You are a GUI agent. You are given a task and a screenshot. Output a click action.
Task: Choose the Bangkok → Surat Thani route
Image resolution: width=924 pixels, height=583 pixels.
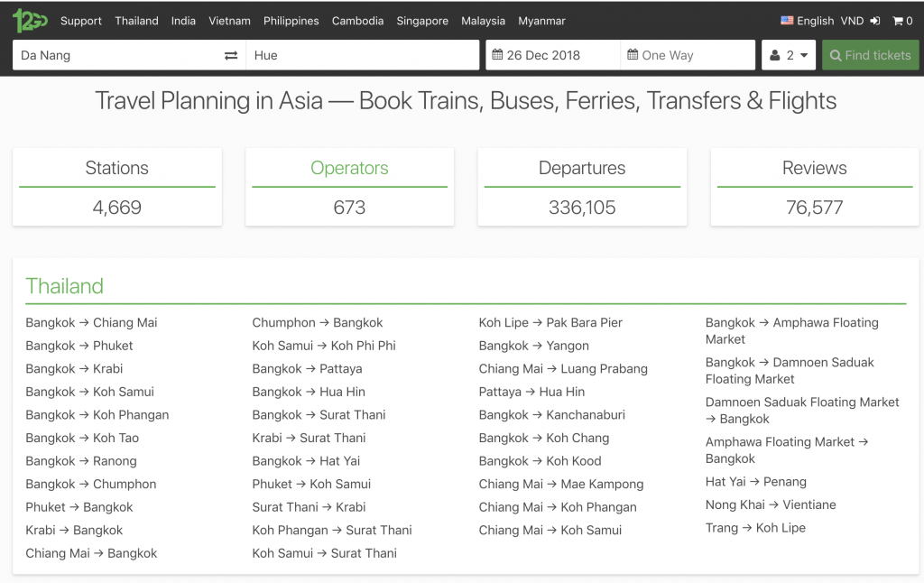coord(319,414)
